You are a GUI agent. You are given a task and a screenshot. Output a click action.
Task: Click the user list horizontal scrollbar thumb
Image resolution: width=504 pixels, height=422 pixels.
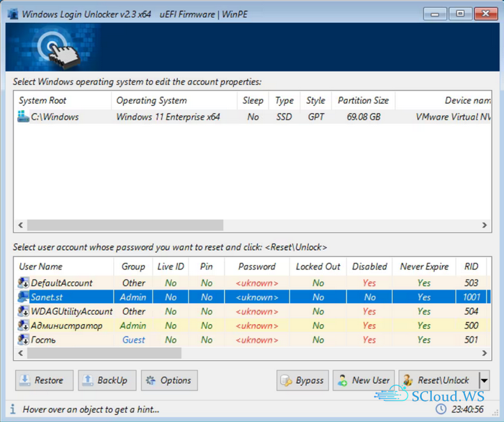104,353
